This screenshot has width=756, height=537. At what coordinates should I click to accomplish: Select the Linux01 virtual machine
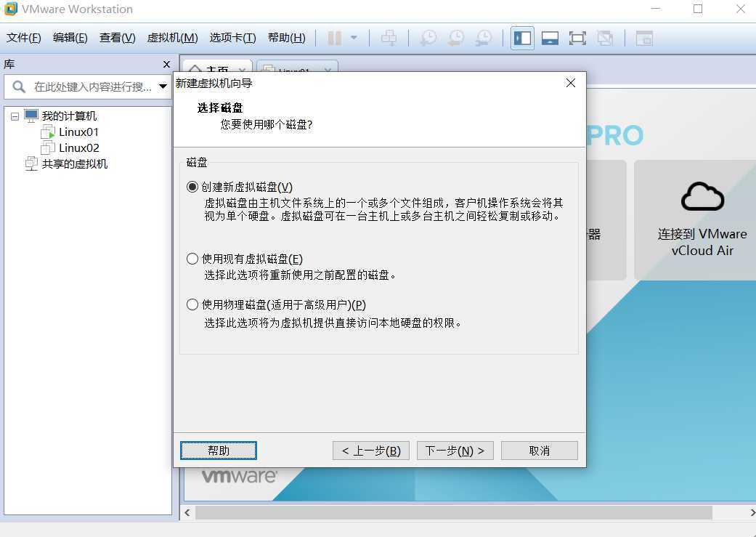click(x=78, y=132)
